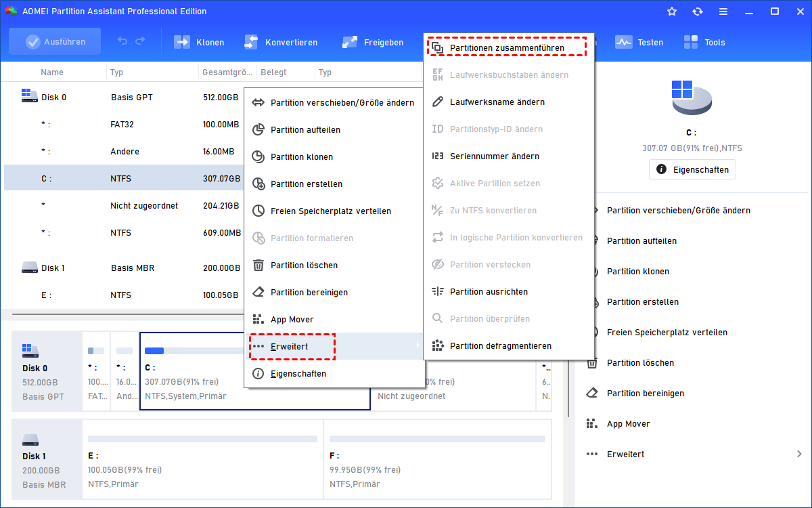Open the Klonen toolbar item

[x=199, y=42]
